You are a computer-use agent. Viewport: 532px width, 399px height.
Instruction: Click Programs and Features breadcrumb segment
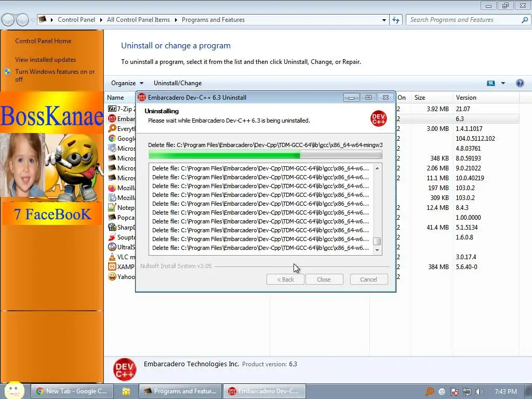point(213,20)
